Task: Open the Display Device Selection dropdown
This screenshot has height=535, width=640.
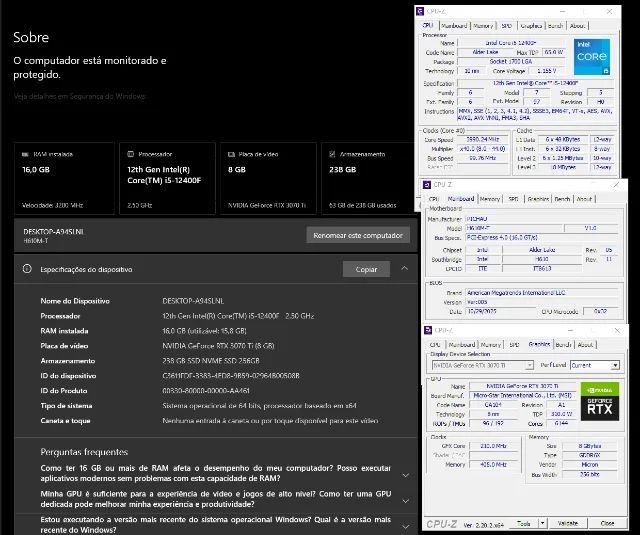Action: pyautogui.click(x=529, y=365)
